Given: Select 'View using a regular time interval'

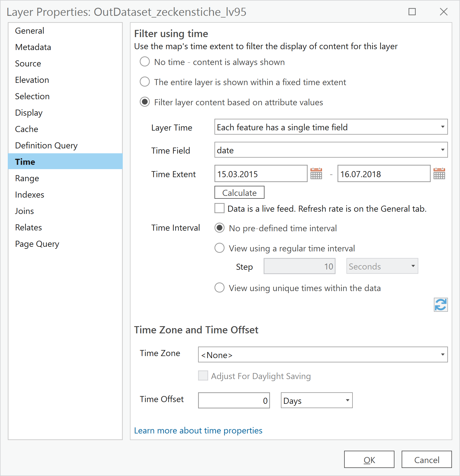Looking at the screenshot, I should pyautogui.click(x=220, y=248).
